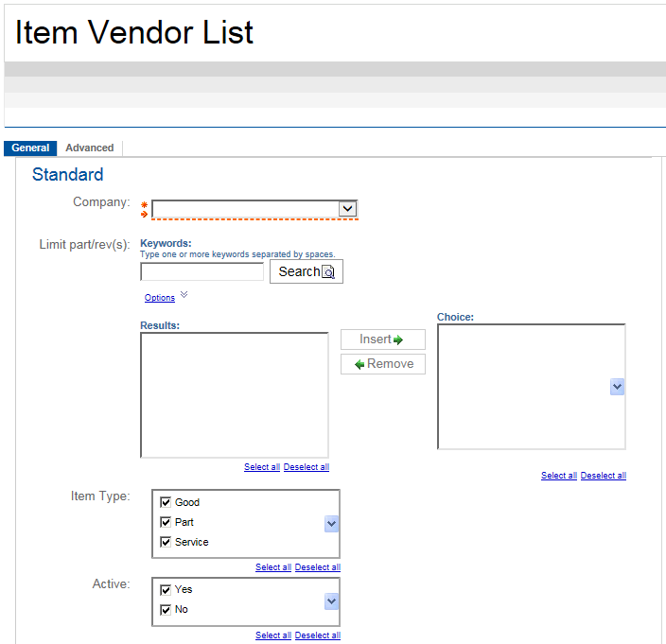Click in the Keywords text field
Screen dimensions: 666x644
tap(202, 272)
